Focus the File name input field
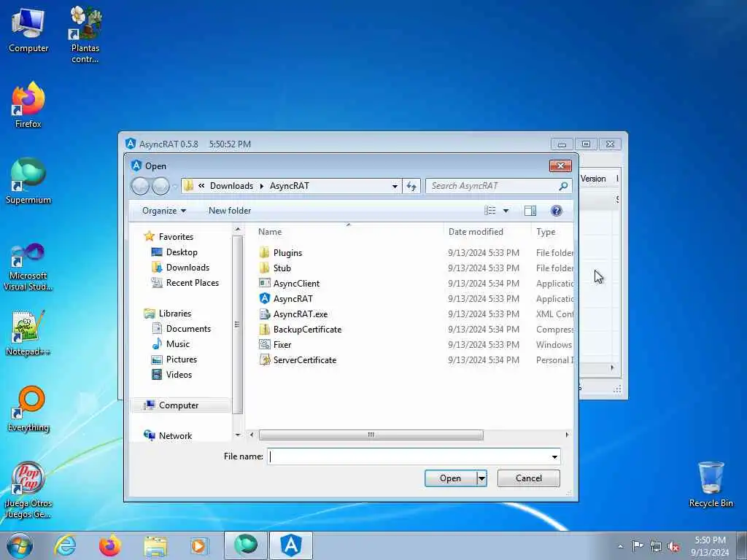Image resolution: width=747 pixels, height=560 pixels. coord(409,456)
